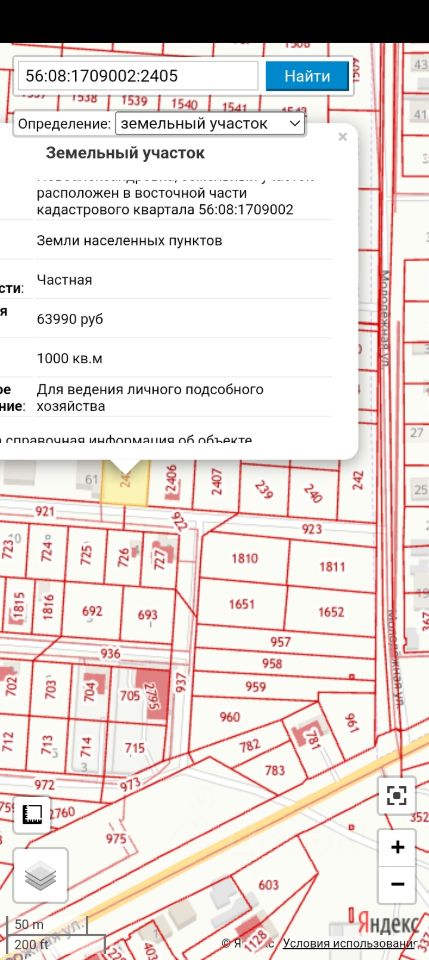The image size is (429, 960).
Task: Select parcel 715 on the map
Action: (x=134, y=748)
